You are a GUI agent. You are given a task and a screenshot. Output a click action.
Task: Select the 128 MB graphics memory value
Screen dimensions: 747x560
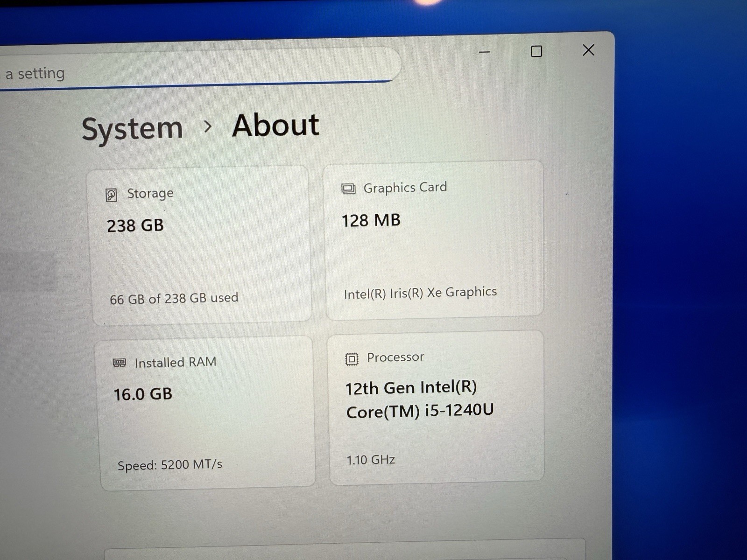tap(371, 220)
